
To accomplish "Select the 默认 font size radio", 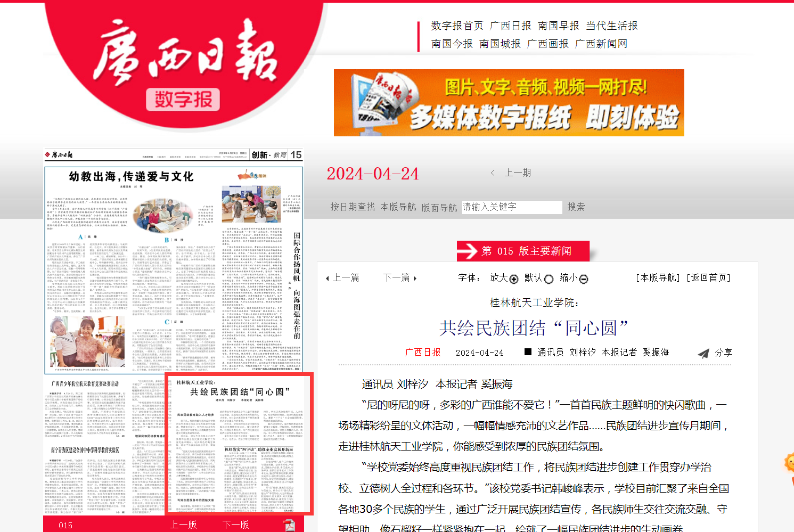I will [549, 279].
